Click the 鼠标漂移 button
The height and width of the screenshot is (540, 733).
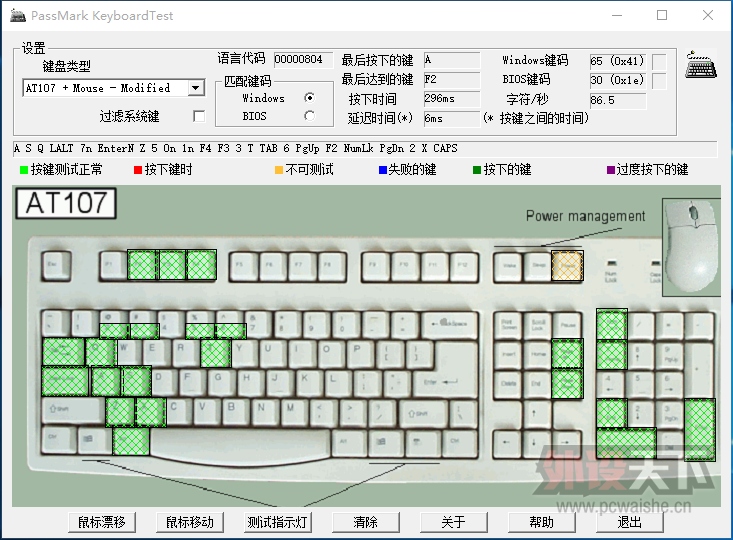click(102, 522)
